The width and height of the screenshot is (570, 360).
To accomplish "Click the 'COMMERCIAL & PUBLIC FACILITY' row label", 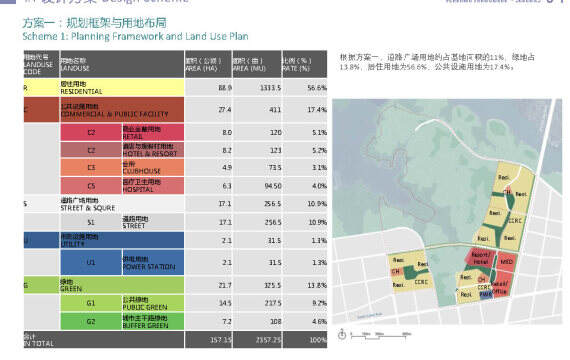I will [122, 110].
